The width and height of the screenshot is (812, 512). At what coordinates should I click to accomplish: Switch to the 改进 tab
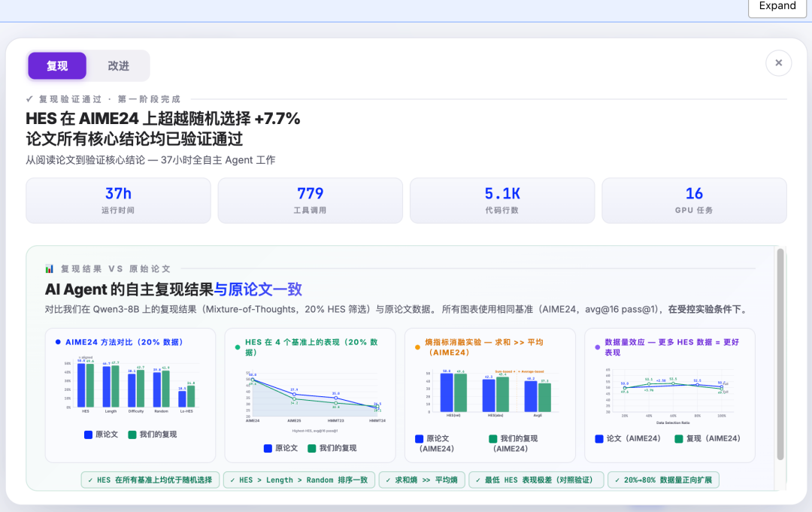pos(118,65)
